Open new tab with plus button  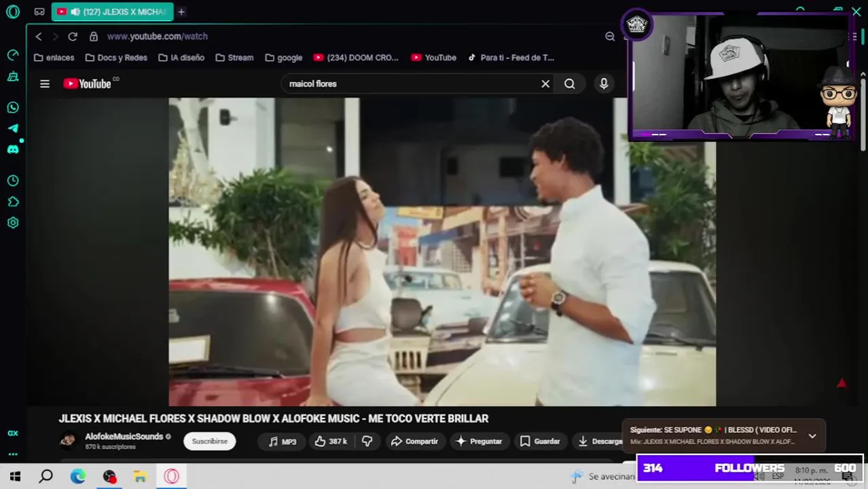181,12
